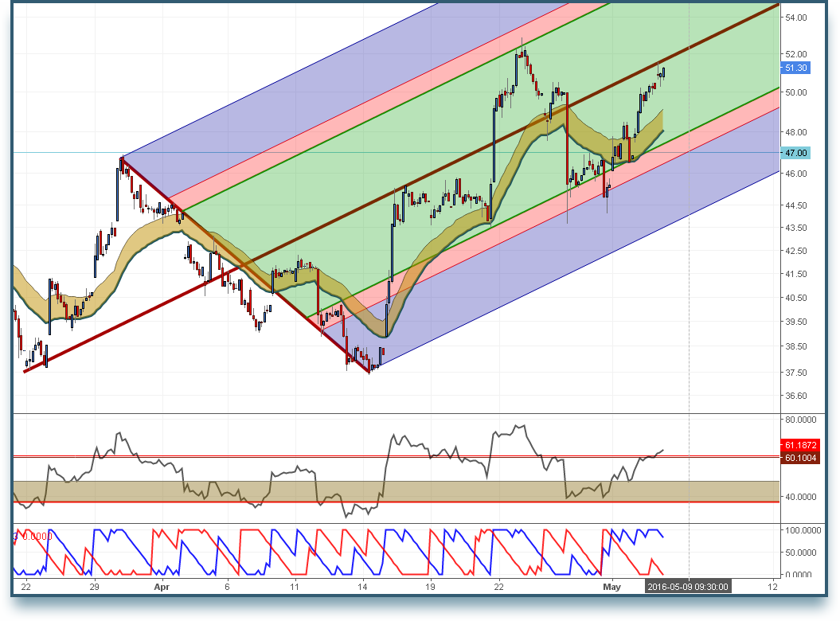Select the 11 date label on the time axis
The image size is (840, 621).
click(x=294, y=587)
